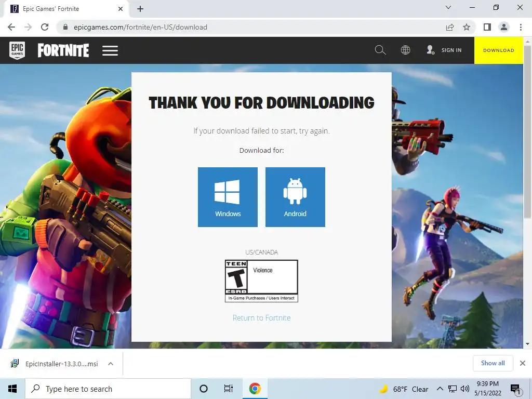Viewport: 532px width, 399px height.
Task: Click the scrollbar down arrow
Action: click(527, 344)
